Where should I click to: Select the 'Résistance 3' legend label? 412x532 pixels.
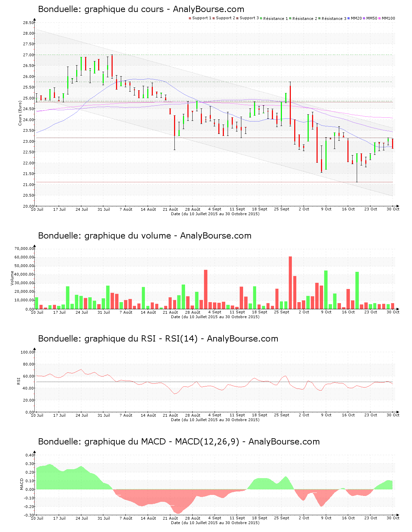pyautogui.click(x=334, y=19)
